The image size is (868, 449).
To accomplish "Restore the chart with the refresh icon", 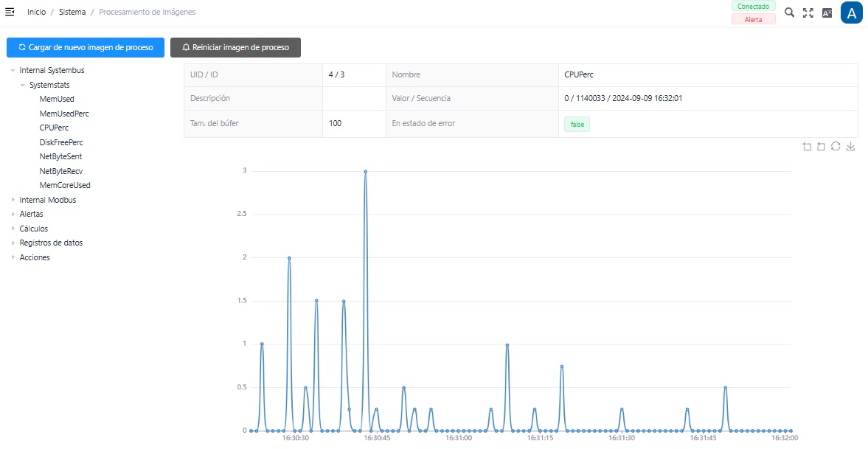I will [x=836, y=147].
